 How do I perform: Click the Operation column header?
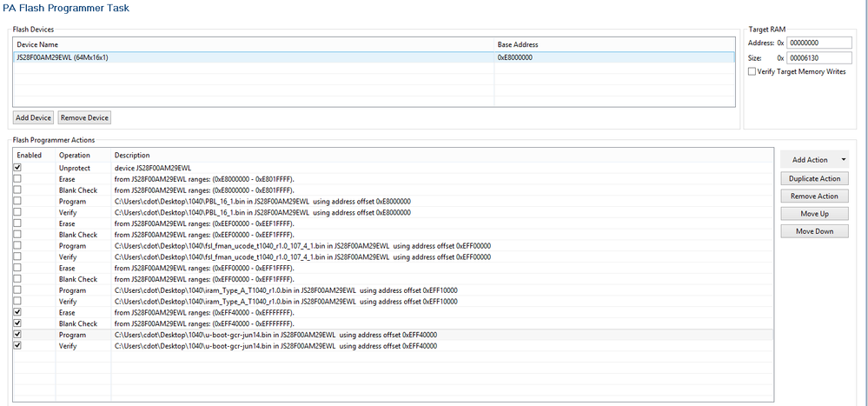tap(83, 155)
